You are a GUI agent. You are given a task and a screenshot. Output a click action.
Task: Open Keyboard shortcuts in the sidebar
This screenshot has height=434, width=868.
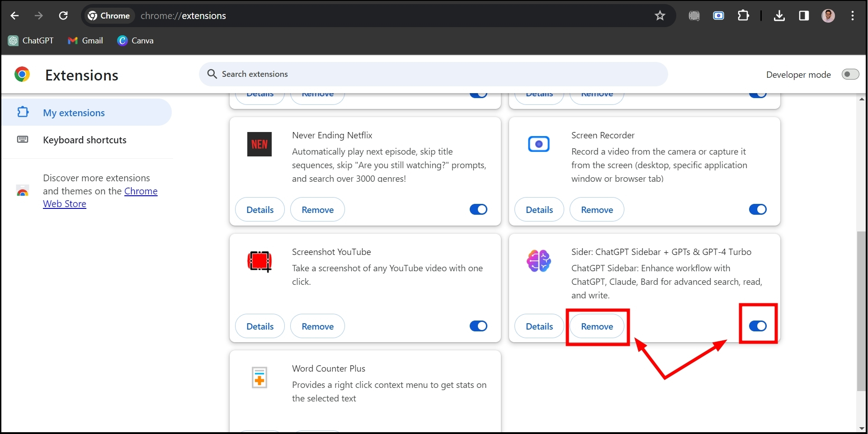coord(85,140)
